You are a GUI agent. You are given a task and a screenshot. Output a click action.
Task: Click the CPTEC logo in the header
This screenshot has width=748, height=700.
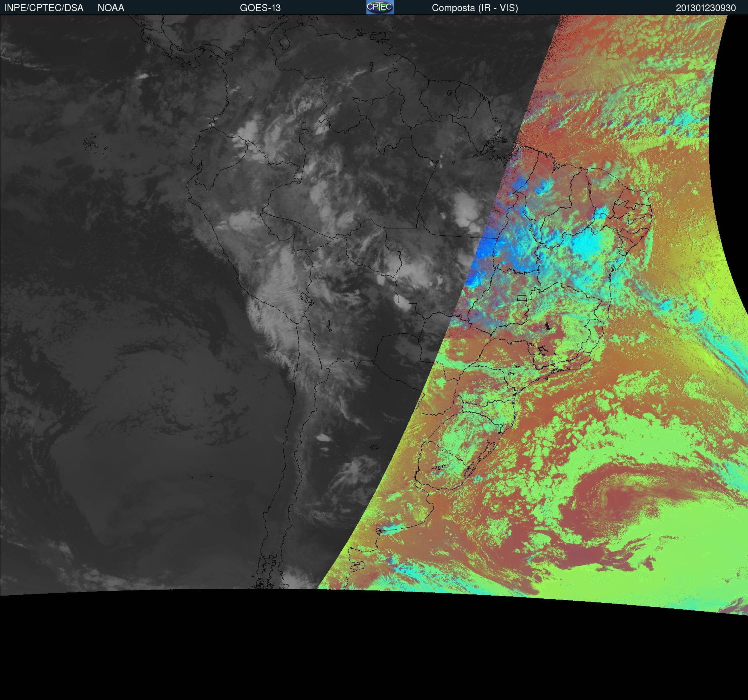pyautogui.click(x=380, y=7)
